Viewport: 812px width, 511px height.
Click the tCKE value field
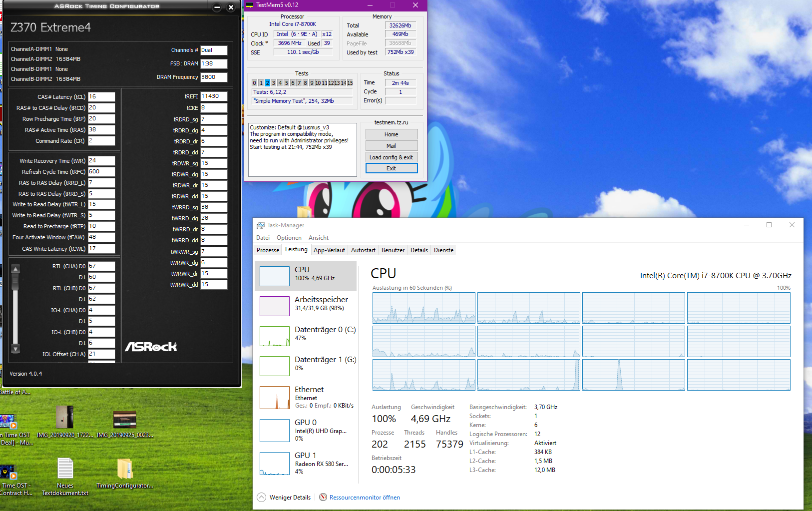pos(214,108)
